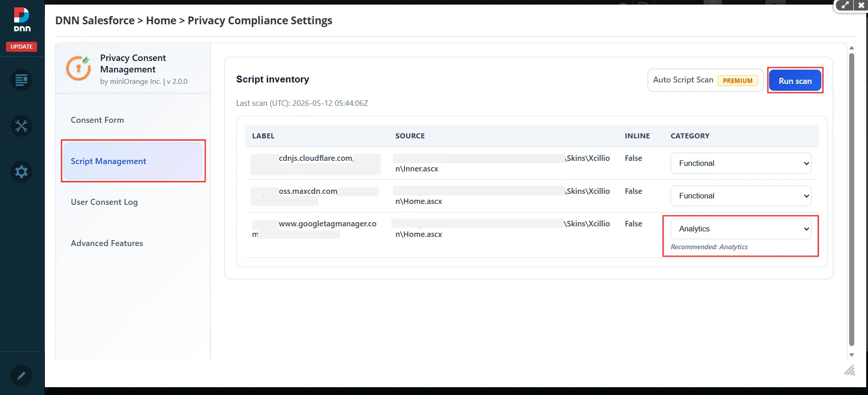Click the Script inventory heading
Screen dimensions: 868x395
(x=273, y=79)
